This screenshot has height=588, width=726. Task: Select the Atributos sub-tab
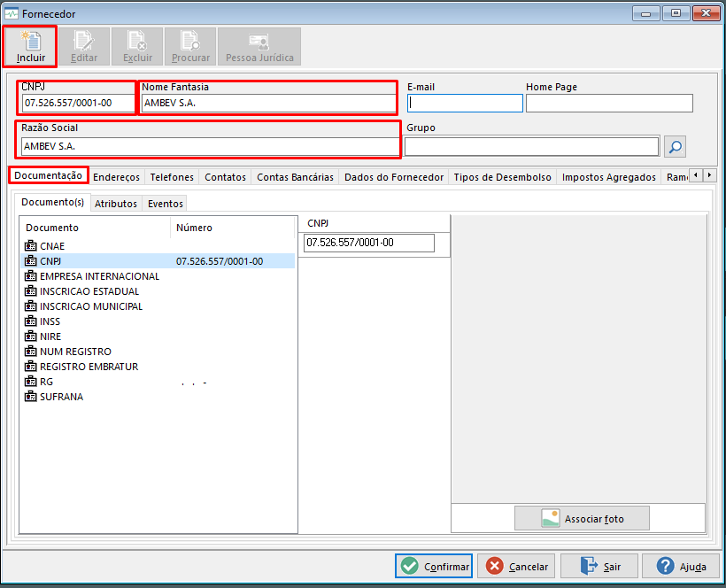point(116,204)
